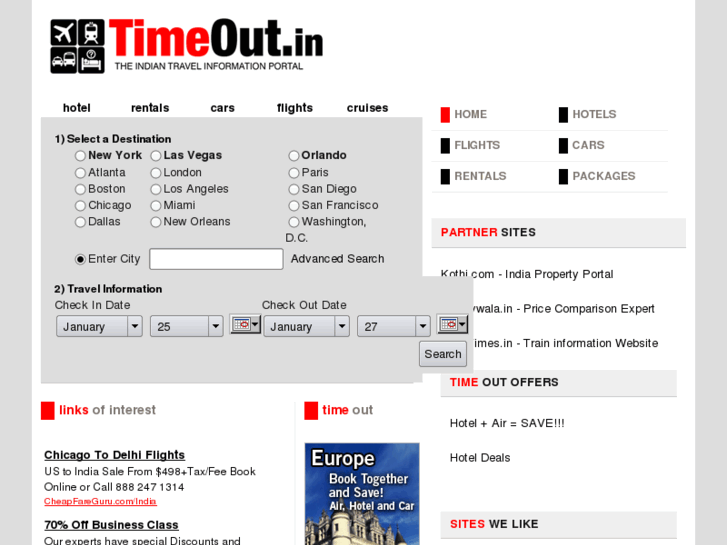727x545 pixels.
Task: Open the Chicago To Delhi Flights link
Action: [x=115, y=455]
